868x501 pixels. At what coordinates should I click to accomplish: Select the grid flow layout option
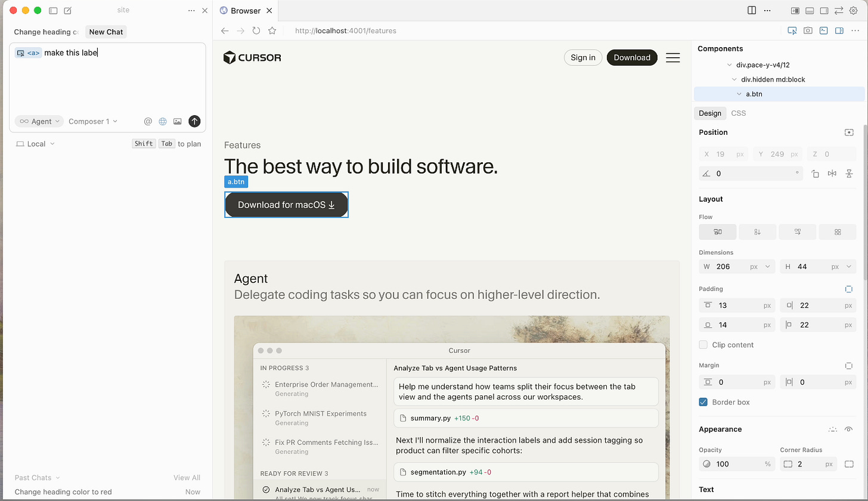click(838, 232)
